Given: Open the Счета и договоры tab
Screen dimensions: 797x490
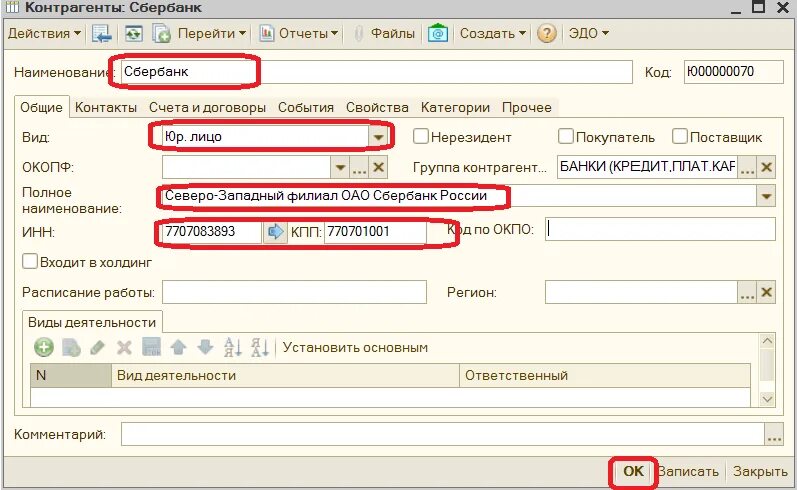Looking at the screenshot, I should 207,107.
